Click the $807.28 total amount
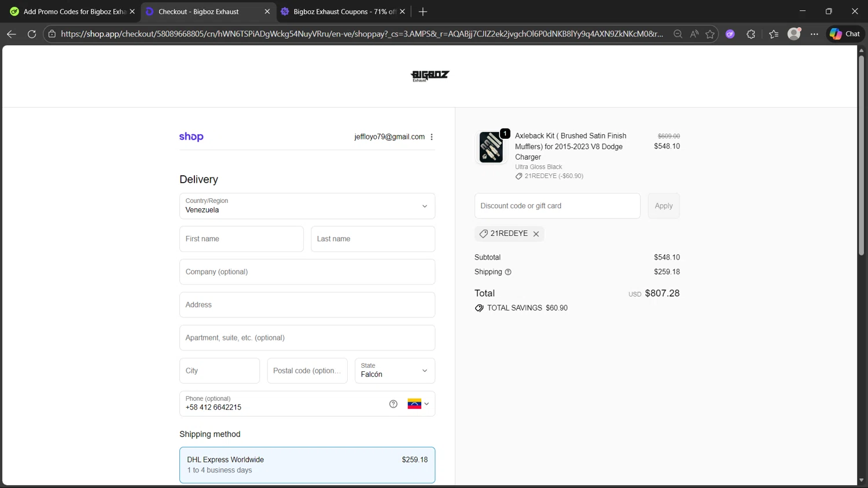The height and width of the screenshot is (488, 868). 662,293
